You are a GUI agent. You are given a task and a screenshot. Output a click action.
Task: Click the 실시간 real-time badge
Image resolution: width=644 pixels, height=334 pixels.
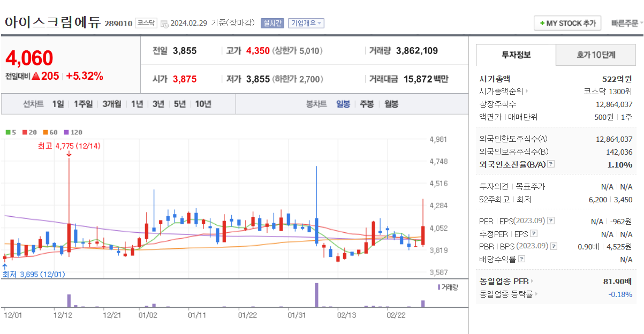point(272,23)
